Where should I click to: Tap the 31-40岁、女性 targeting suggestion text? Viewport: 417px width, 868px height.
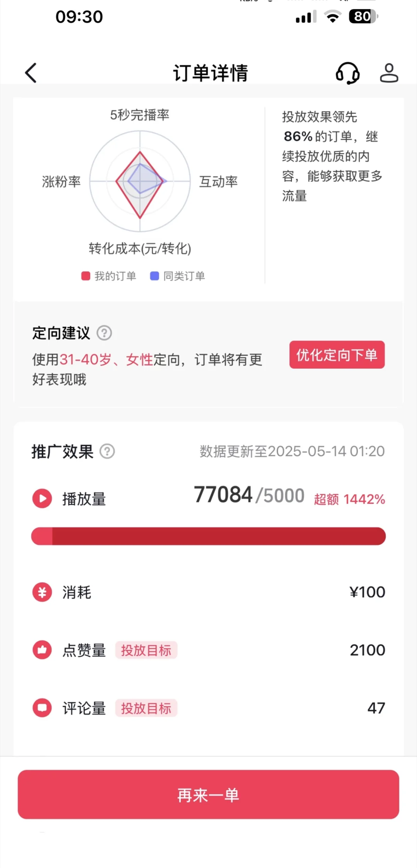[x=106, y=359]
